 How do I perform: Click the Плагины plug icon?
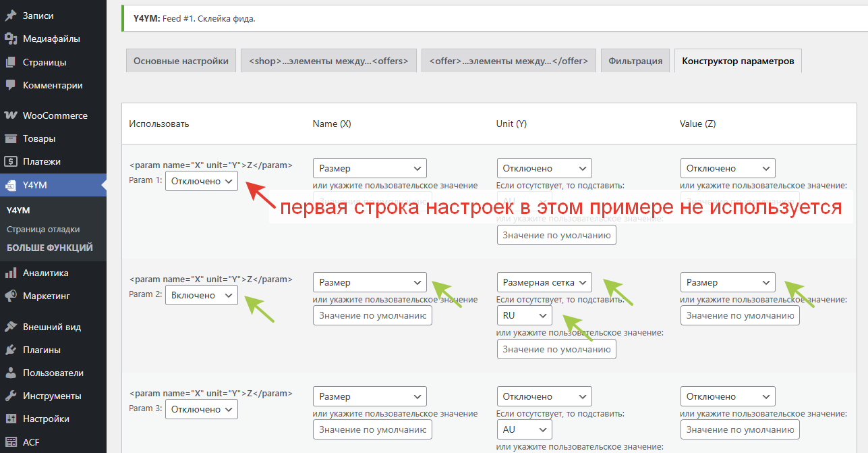[11, 350]
